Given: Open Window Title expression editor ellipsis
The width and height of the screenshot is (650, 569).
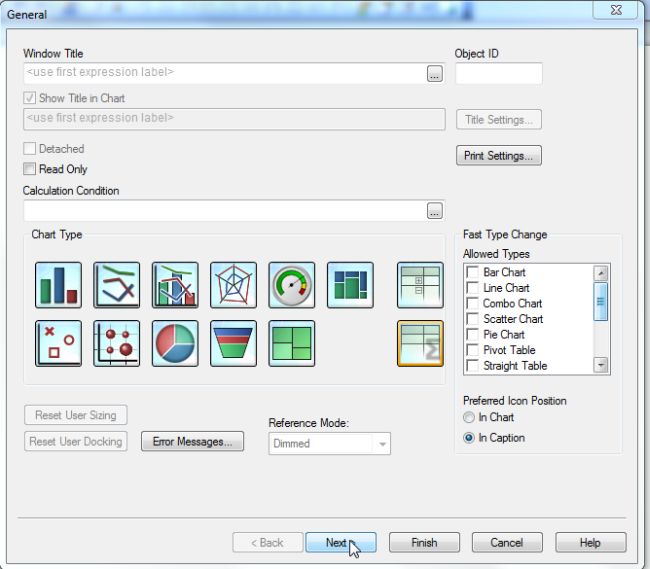Looking at the screenshot, I should (x=434, y=74).
